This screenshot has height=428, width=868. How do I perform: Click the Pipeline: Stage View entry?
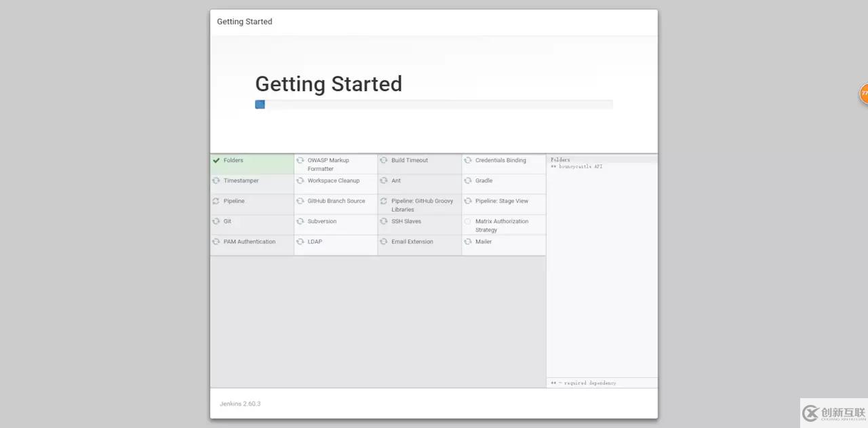tap(502, 201)
